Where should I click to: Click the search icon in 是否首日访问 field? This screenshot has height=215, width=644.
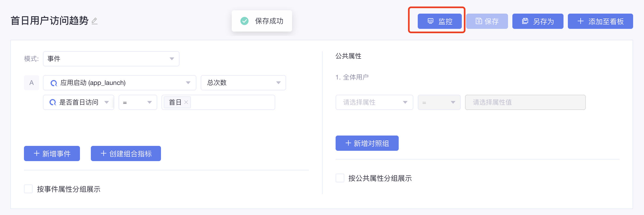[53, 103]
